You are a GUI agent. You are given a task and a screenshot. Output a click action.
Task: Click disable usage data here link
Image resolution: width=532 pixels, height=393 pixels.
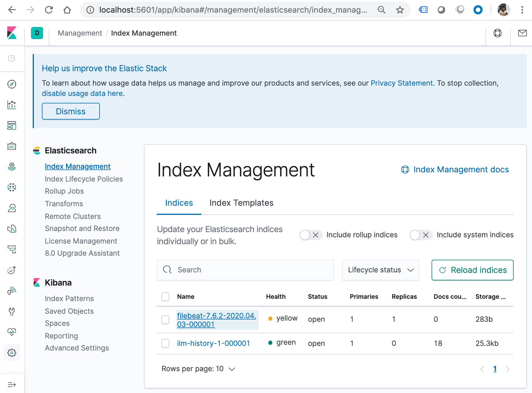click(x=82, y=94)
